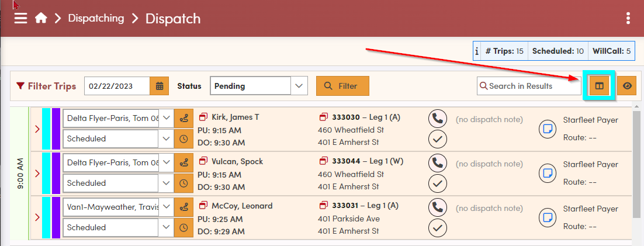644x246 pixels.
Task: Click the column layout icon button
Action: click(x=598, y=86)
